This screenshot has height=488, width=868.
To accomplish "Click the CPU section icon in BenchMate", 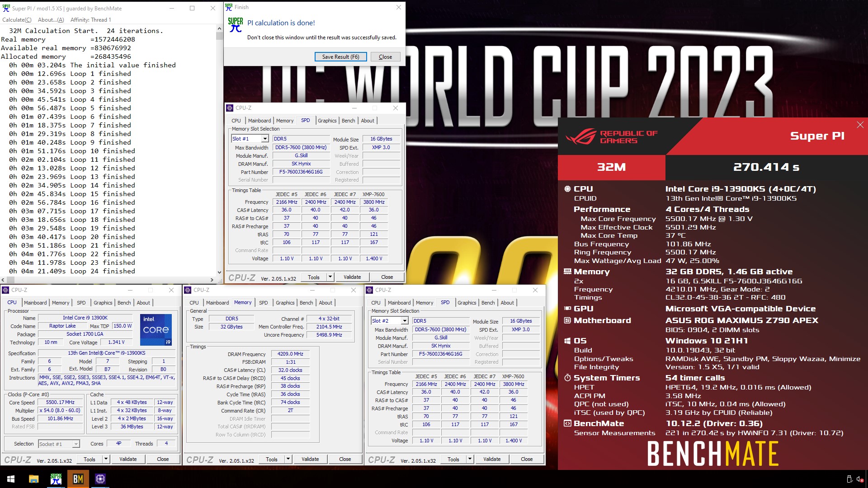I will [567, 189].
